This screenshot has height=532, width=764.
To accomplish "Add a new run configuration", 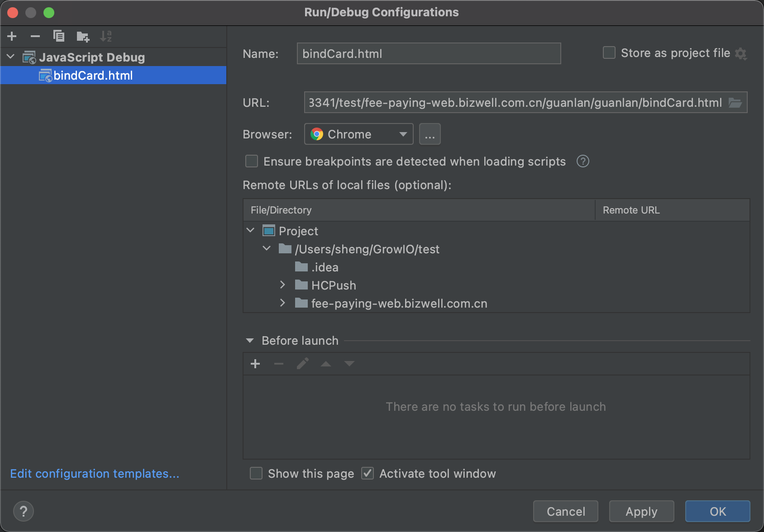I will [12, 36].
